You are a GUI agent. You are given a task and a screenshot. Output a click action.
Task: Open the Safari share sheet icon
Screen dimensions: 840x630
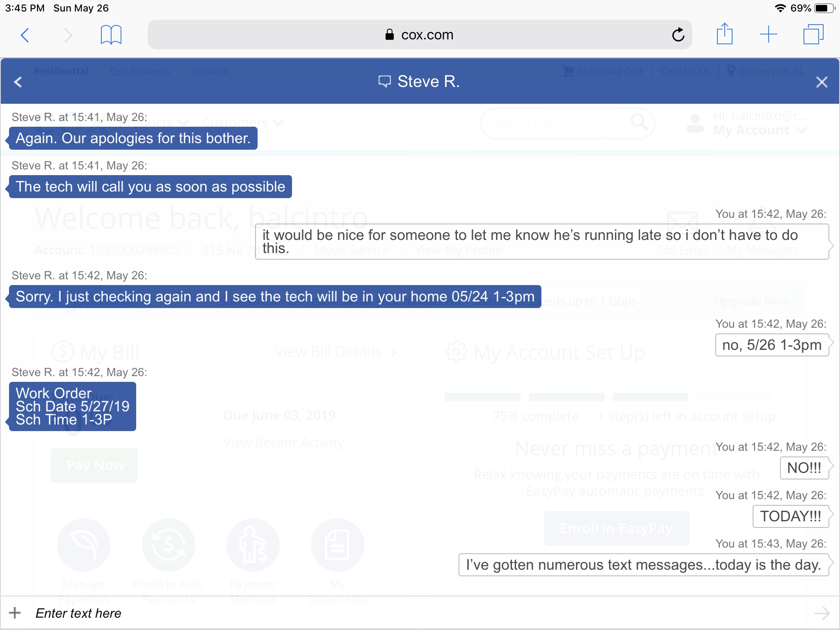point(724,34)
